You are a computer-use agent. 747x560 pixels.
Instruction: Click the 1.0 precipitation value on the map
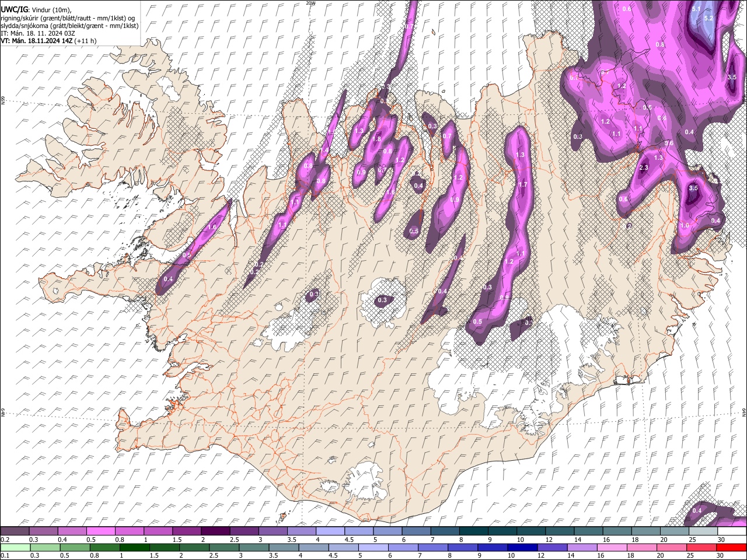pyautogui.click(x=685, y=225)
